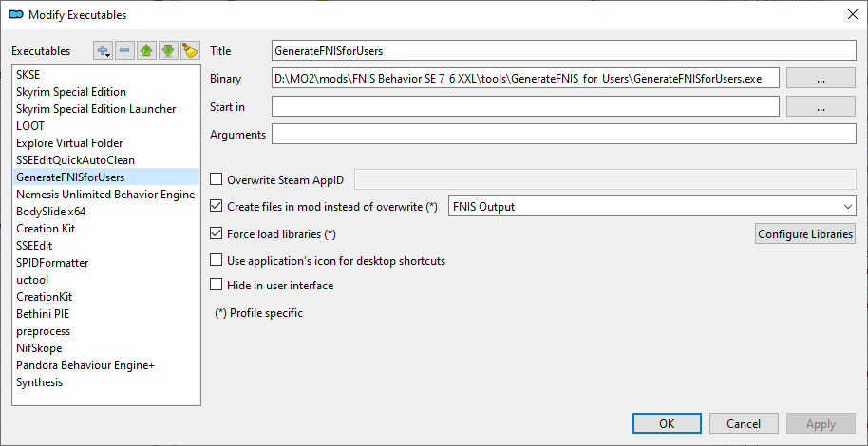Viewport: 868px width, 446px height.
Task: Click the remove executable minus icon
Action: click(x=124, y=50)
